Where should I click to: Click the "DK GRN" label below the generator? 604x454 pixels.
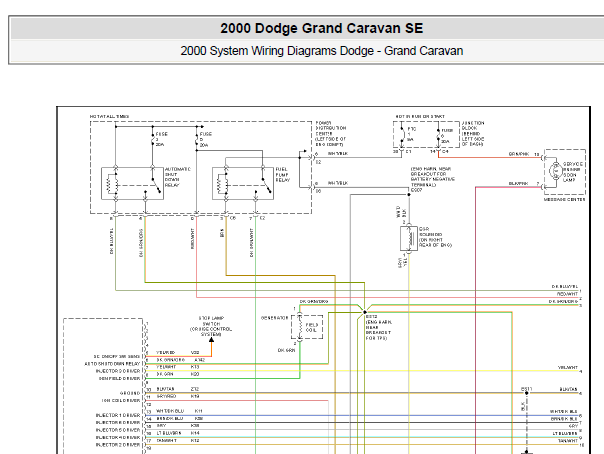[286, 350]
